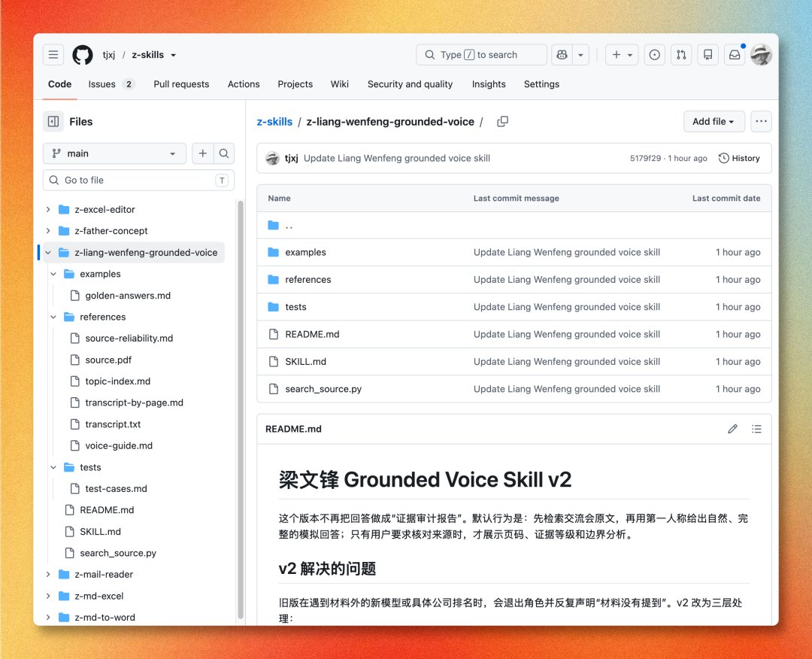Search files with magnifier button in sidebar
Image resolution: width=812 pixels, height=659 pixels.
224,153
